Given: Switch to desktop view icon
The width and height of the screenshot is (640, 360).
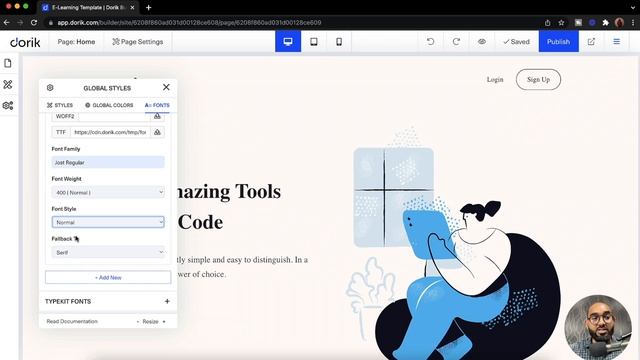Looking at the screenshot, I should [288, 42].
